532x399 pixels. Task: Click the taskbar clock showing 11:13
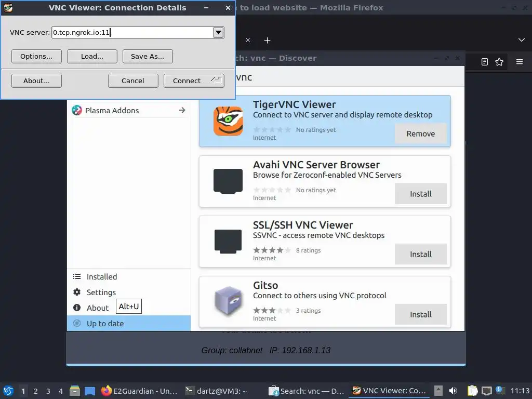click(520, 391)
